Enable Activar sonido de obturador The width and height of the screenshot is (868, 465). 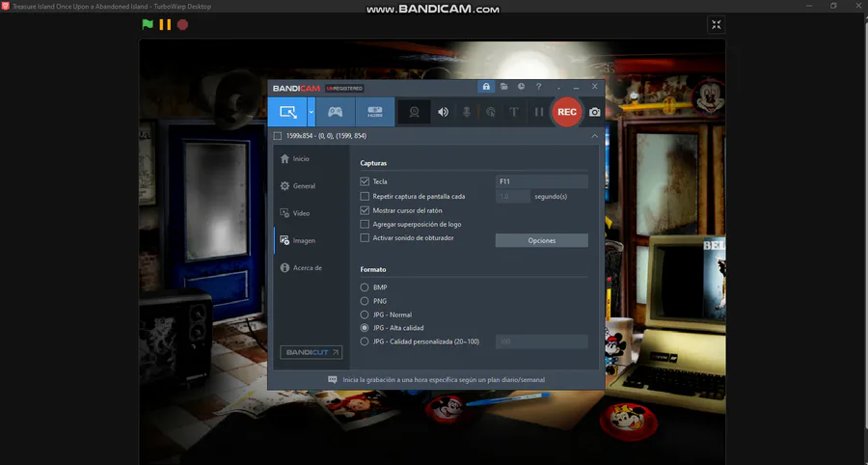pos(365,238)
